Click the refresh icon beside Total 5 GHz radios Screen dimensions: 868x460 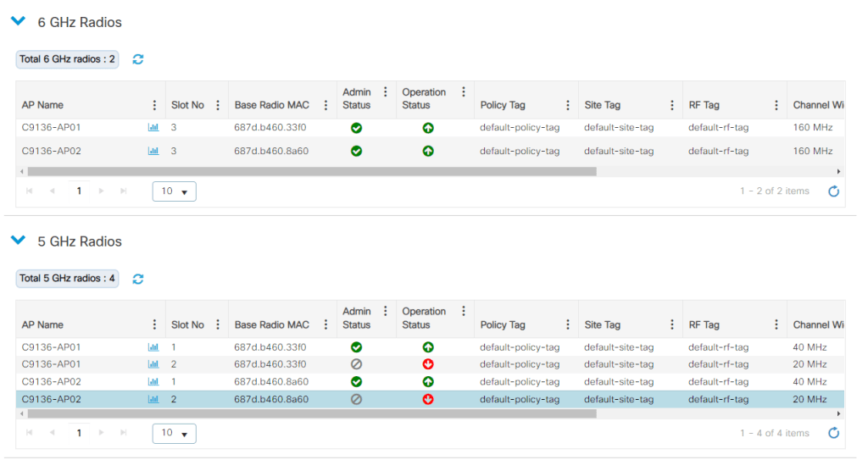(x=138, y=279)
